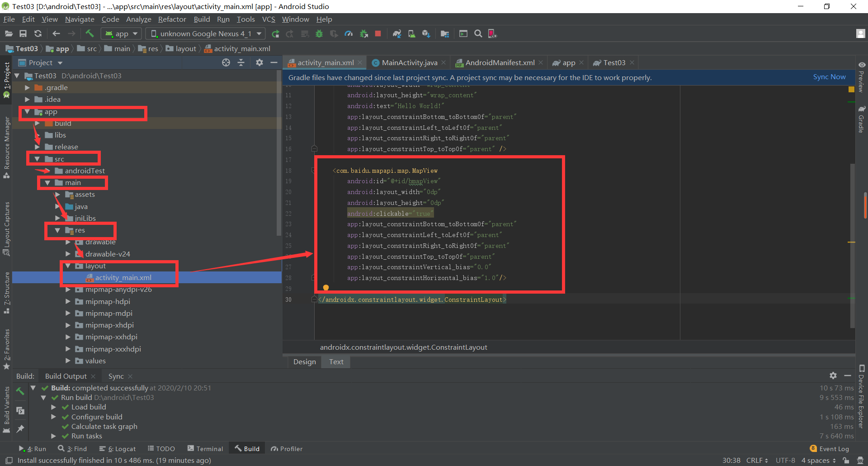The width and height of the screenshot is (868, 466).
Task: Click the yellow intention bulb in editor
Action: point(325,288)
